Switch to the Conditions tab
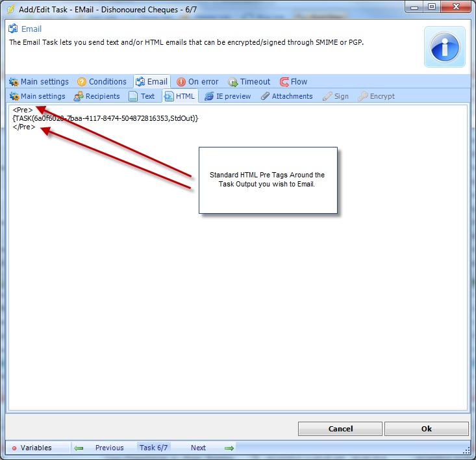The height and width of the screenshot is (460, 476). pos(102,82)
